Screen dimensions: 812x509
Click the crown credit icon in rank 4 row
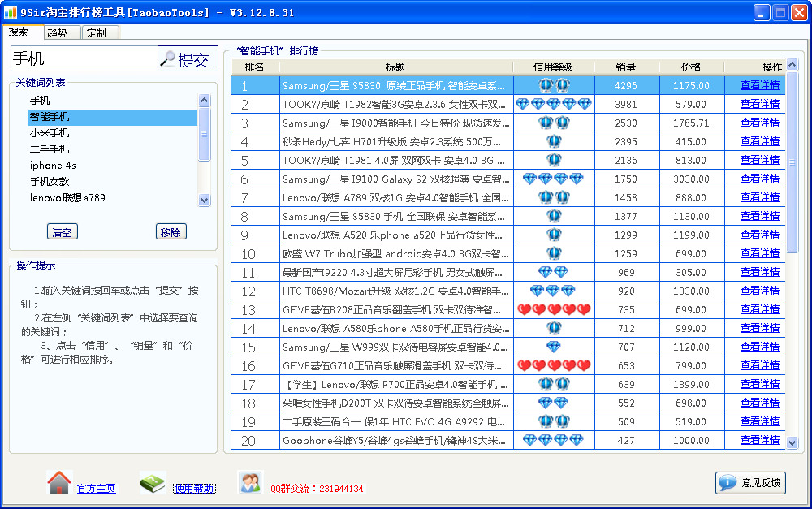point(554,141)
